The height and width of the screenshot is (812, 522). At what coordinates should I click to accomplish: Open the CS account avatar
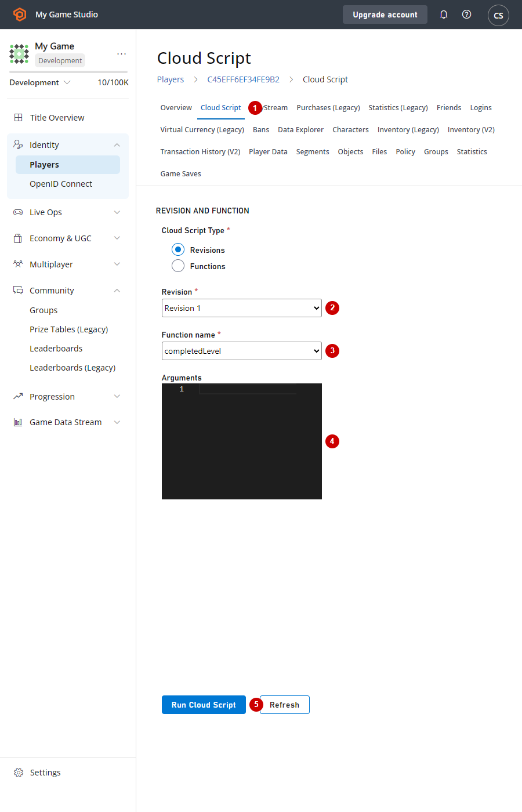(x=498, y=15)
